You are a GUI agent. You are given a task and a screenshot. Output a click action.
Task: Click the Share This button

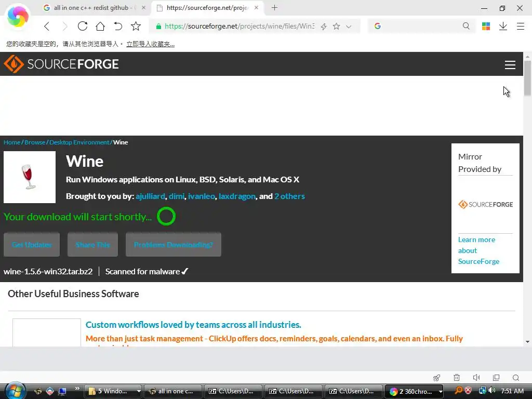[92, 245]
